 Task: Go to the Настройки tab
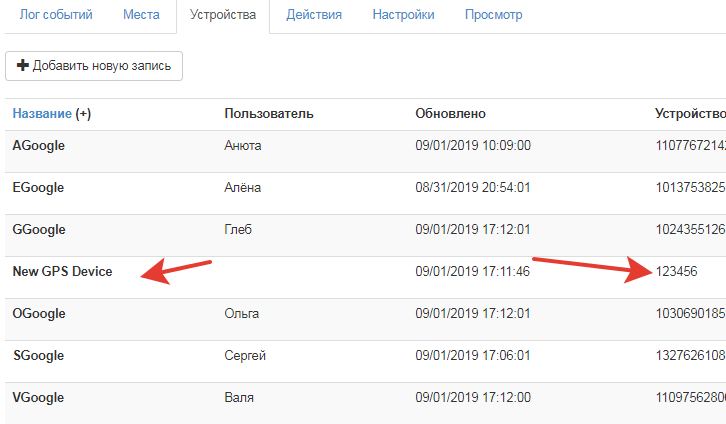click(x=403, y=15)
